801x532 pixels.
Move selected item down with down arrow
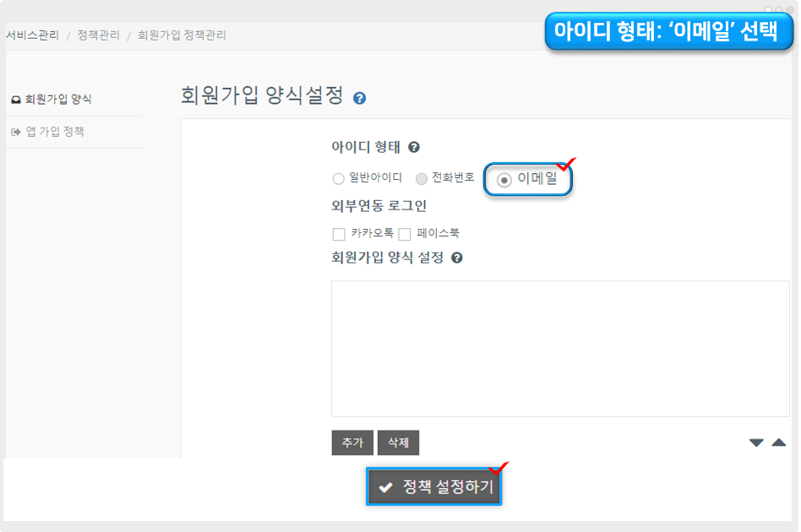point(756,442)
